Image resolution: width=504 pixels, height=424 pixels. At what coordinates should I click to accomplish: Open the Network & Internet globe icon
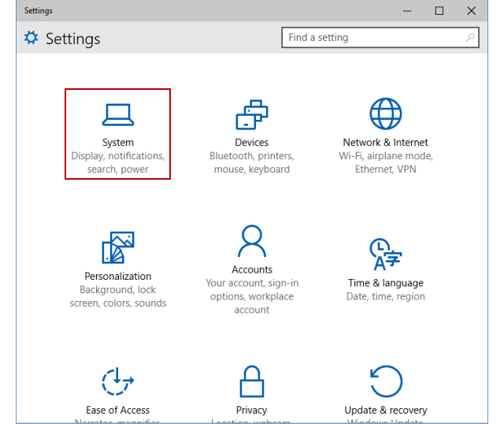[x=385, y=113]
